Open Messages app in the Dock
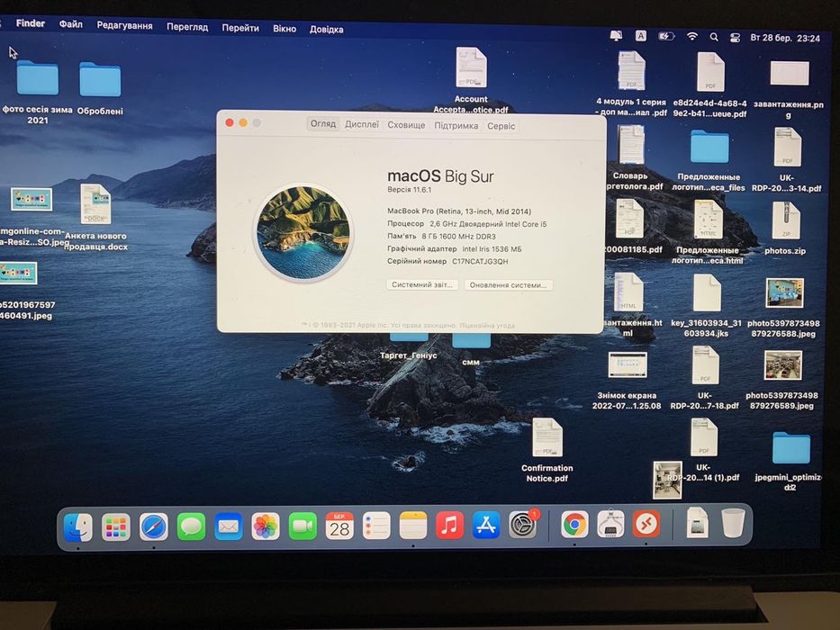This screenshot has height=630, width=840. point(191,527)
